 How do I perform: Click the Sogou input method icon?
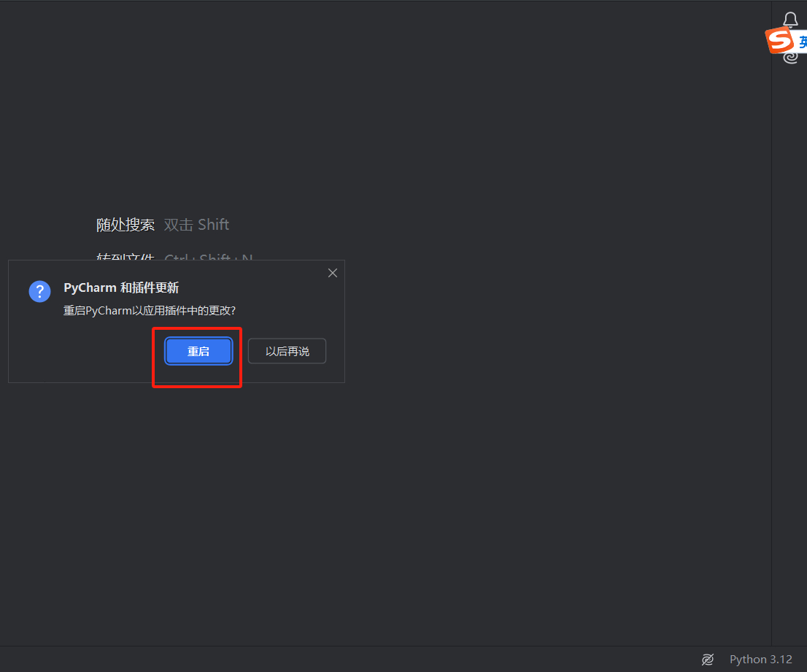(x=780, y=41)
